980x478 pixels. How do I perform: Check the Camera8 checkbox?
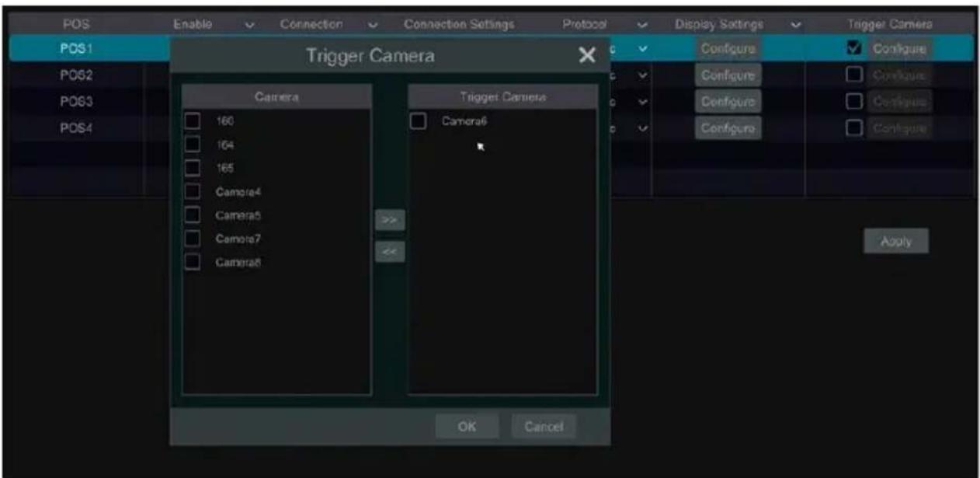193,262
